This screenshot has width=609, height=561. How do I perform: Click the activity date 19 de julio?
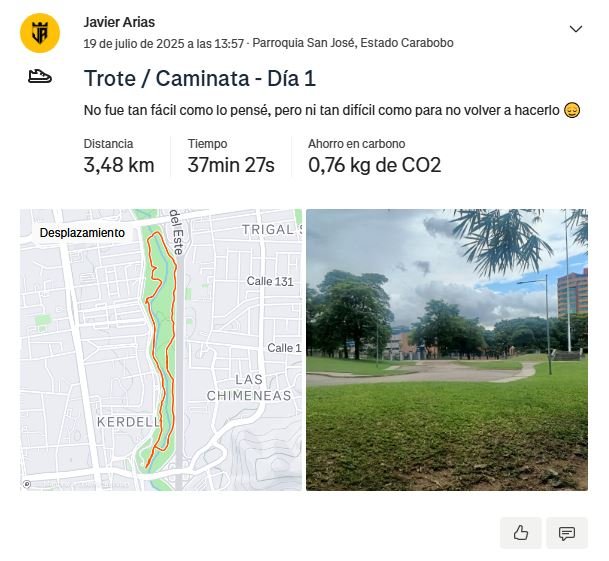coord(164,44)
